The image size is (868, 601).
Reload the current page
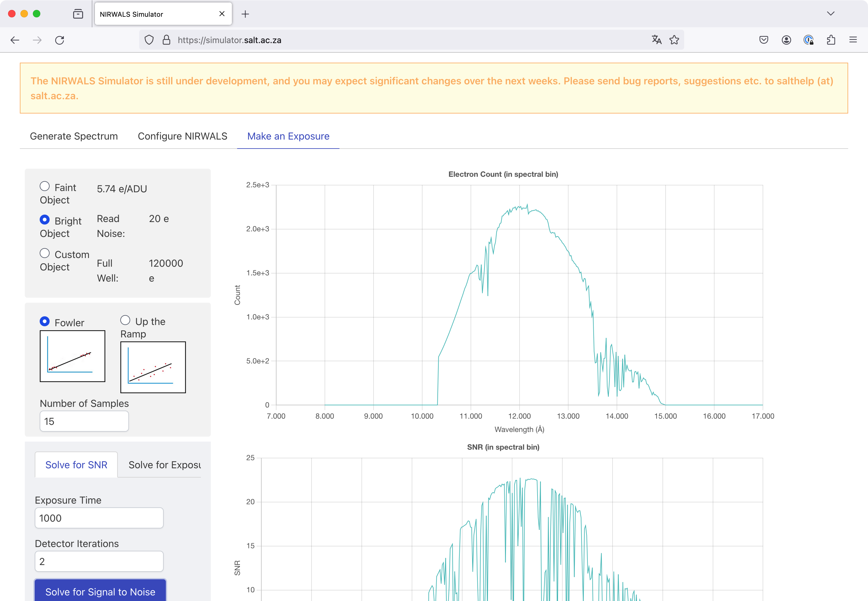coord(60,40)
